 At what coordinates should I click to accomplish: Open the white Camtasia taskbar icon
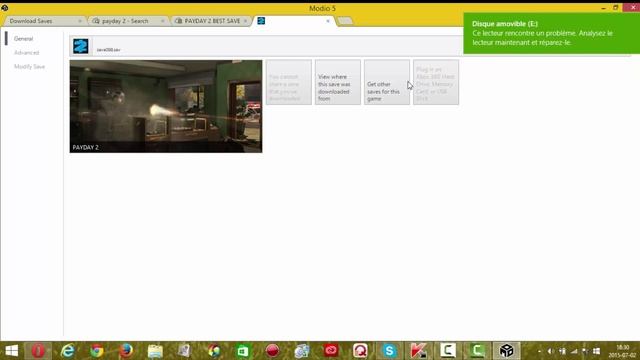pos(448,351)
